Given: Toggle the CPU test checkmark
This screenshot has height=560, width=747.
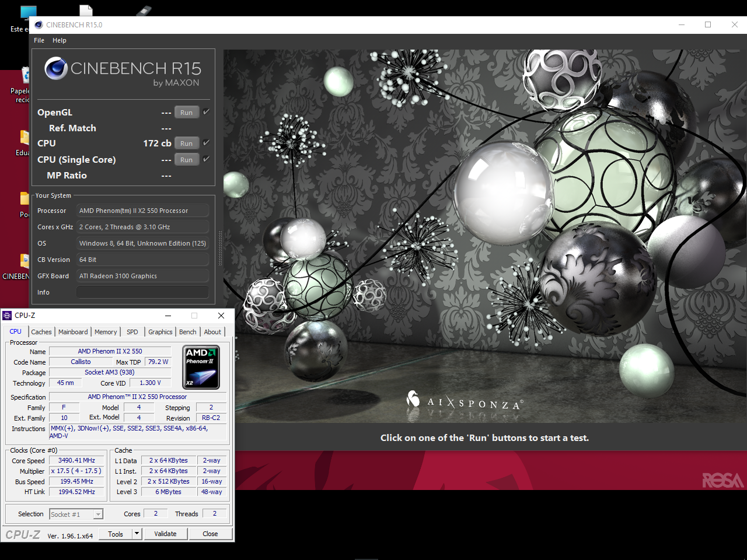Looking at the screenshot, I should pos(206,143).
